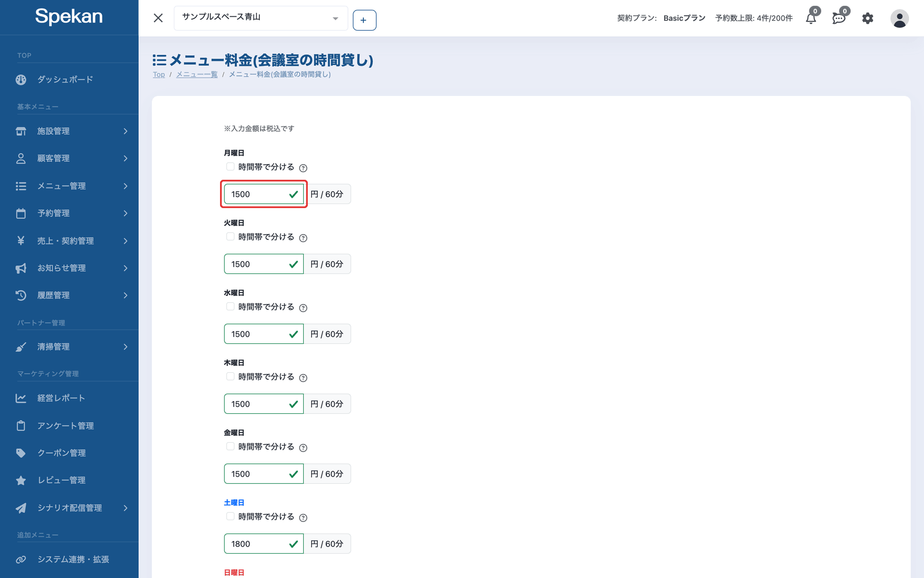Enable 時間帯で分ける checkbox for 木曜日
This screenshot has width=924, height=578.
tap(230, 376)
